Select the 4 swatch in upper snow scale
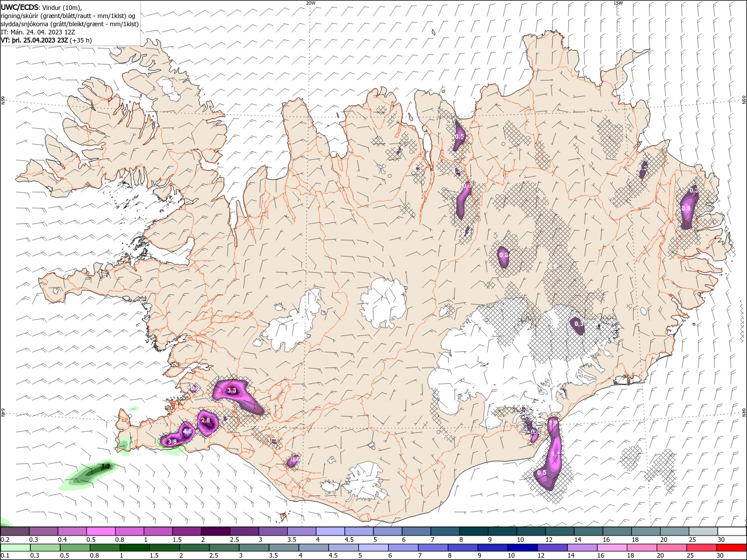 click(330, 531)
